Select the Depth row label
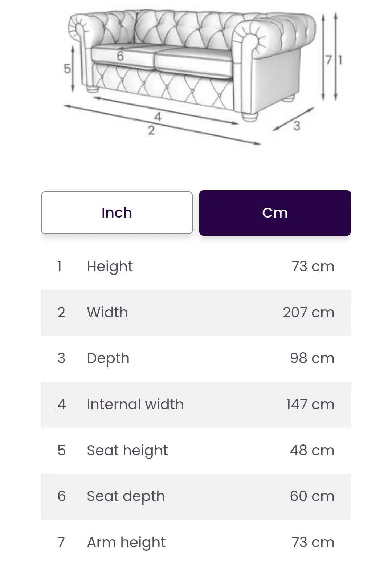This screenshot has height=577, width=392. 108,358
